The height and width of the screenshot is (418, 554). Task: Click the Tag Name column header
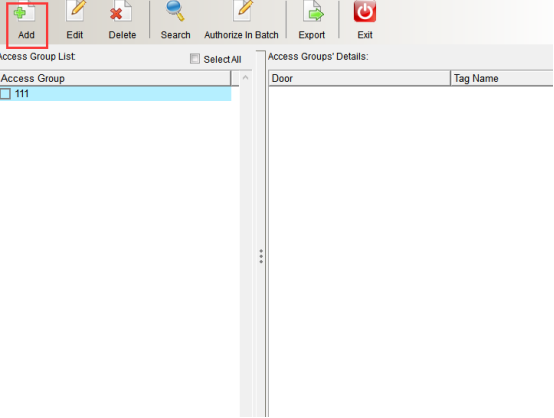(x=502, y=78)
